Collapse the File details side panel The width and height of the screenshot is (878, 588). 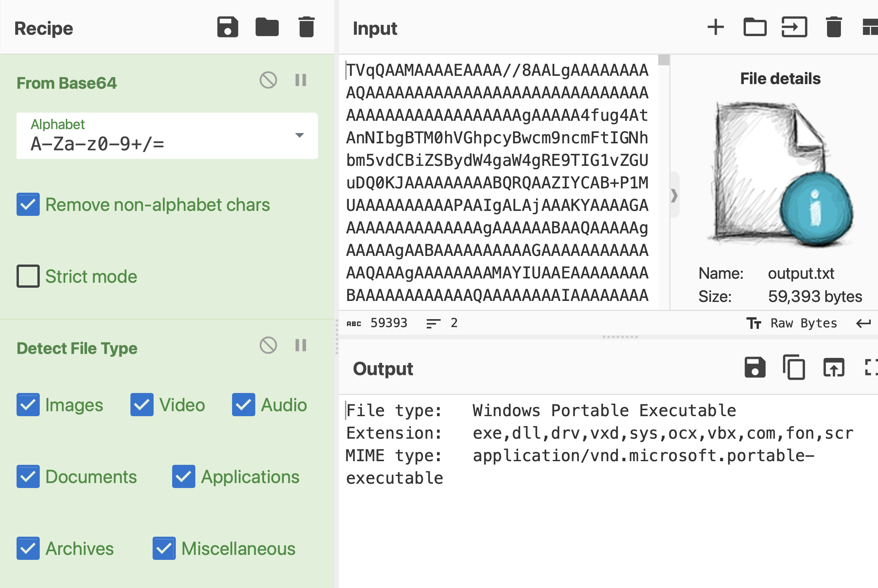pyautogui.click(x=674, y=195)
